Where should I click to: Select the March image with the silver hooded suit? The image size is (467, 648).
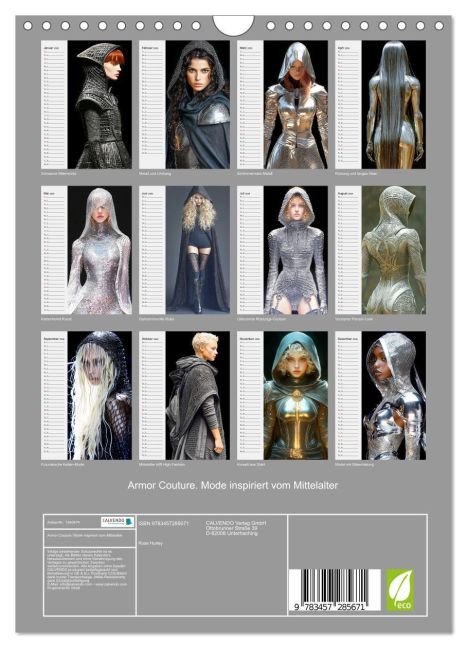click(295, 104)
